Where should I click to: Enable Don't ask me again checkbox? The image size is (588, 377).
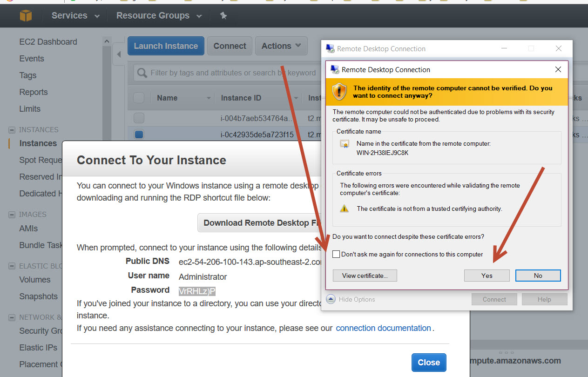(x=336, y=255)
